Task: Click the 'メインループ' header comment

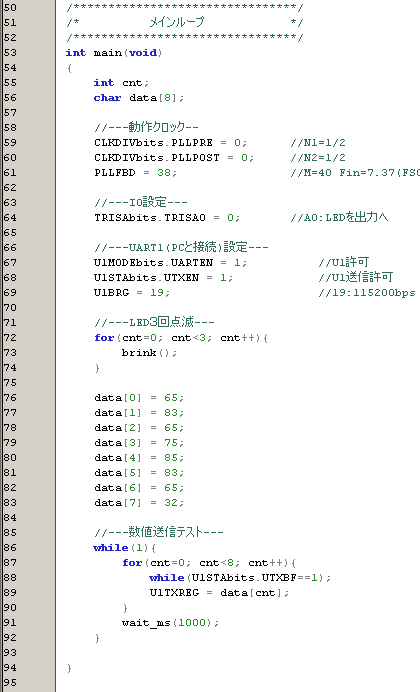Action: tap(176, 22)
